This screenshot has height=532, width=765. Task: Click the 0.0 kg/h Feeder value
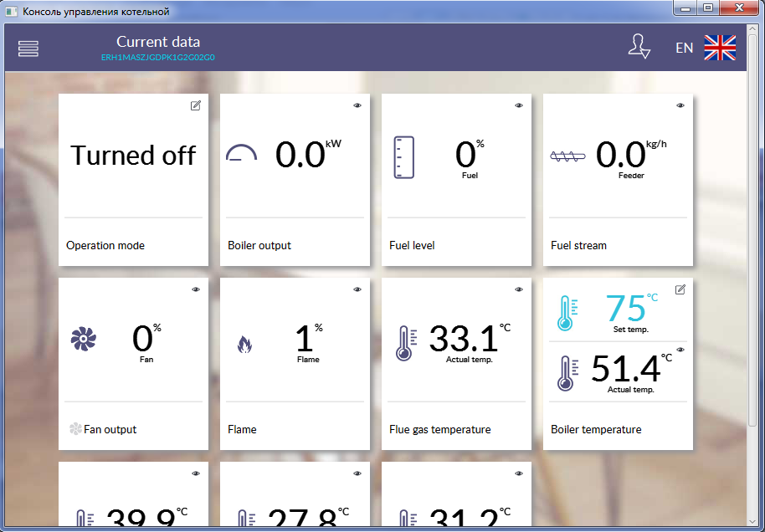point(631,154)
